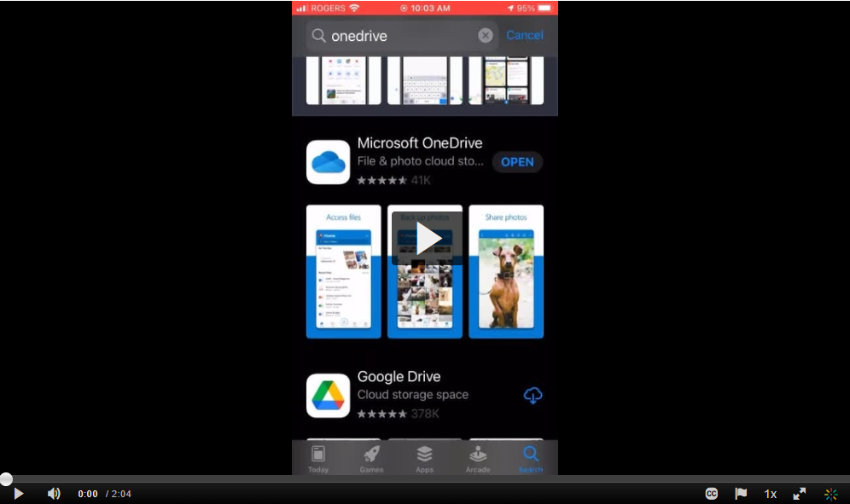Switch to the Today tab

[x=318, y=458]
